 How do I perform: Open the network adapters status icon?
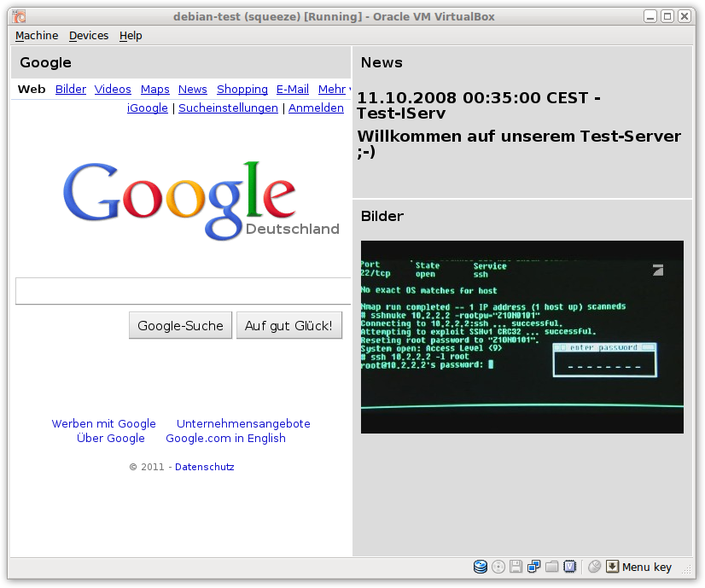point(533,567)
